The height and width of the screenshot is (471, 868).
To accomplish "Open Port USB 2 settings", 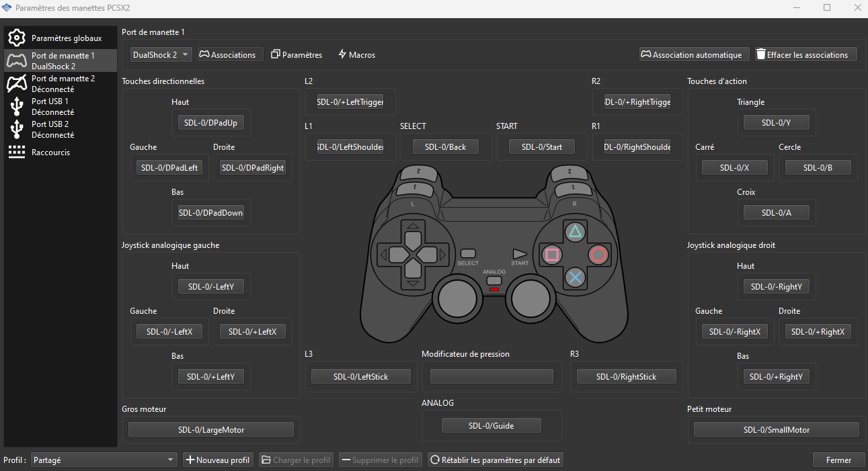I will click(x=61, y=129).
